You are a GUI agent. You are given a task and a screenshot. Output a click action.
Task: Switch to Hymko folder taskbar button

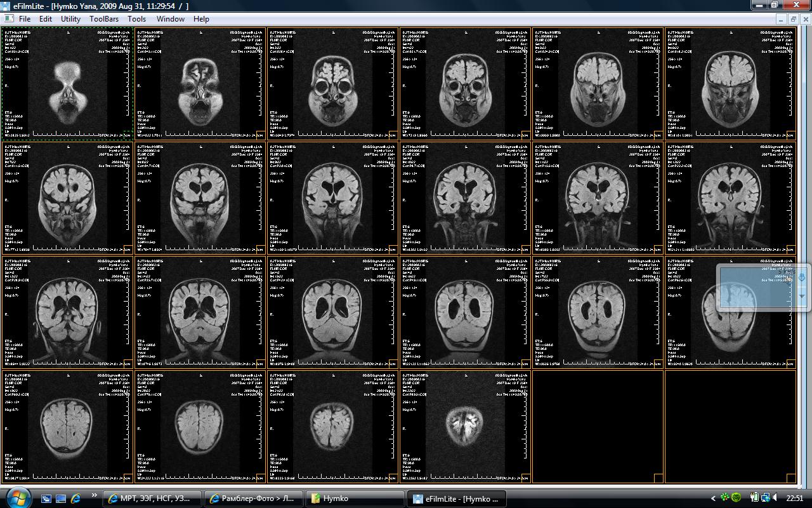tap(355, 498)
